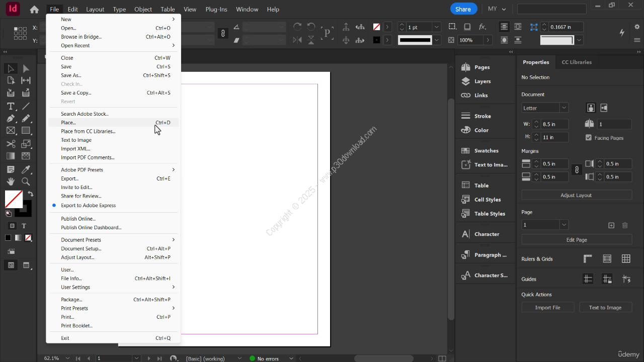
Task: Choose the Eyedropper tool
Action: pos(26,169)
